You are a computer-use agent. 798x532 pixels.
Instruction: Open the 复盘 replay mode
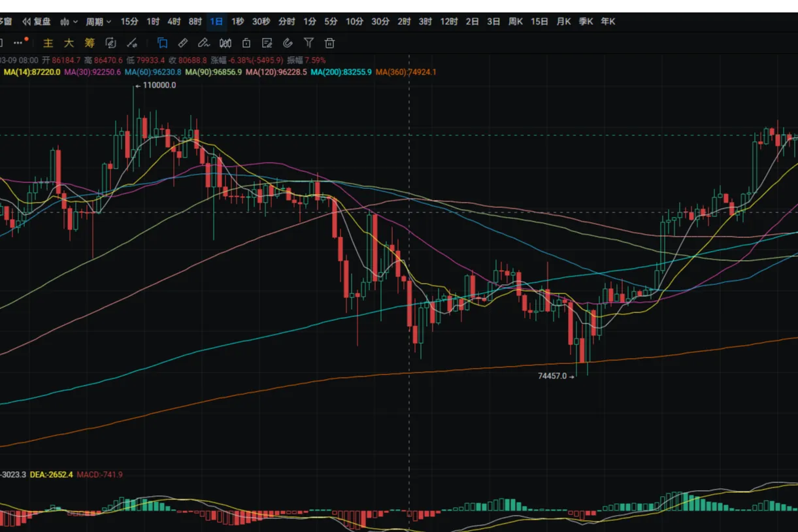pyautogui.click(x=37, y=22)
